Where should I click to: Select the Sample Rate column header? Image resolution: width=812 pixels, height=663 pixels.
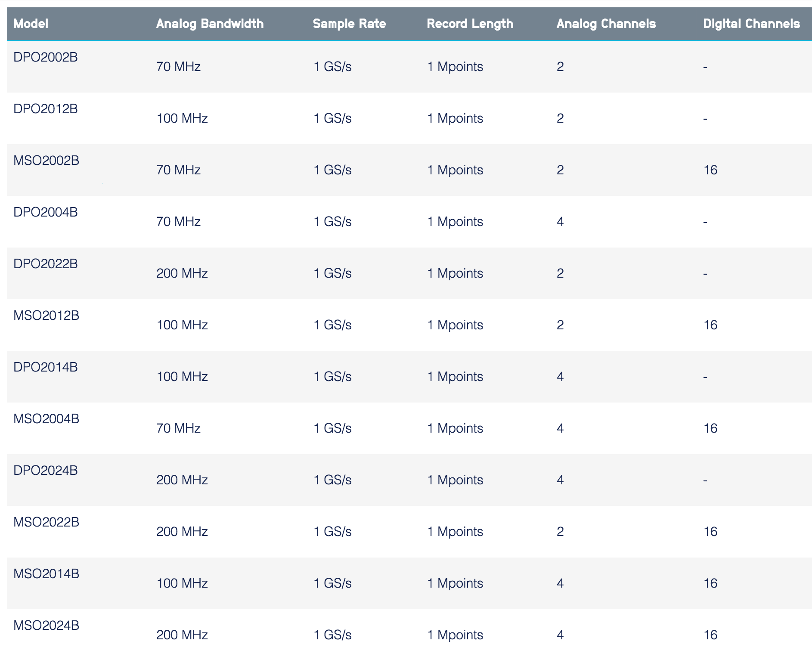coord(349,24)
